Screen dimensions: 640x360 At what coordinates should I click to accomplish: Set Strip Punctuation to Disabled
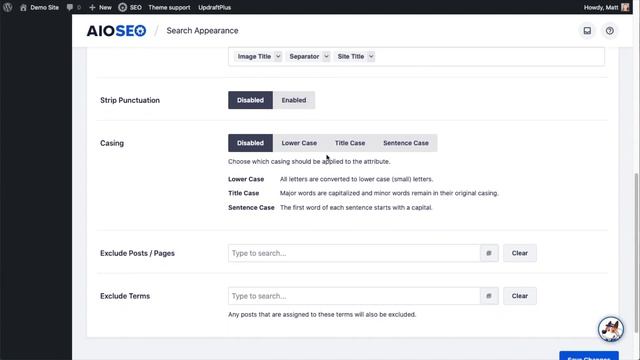tap(250, 100)
